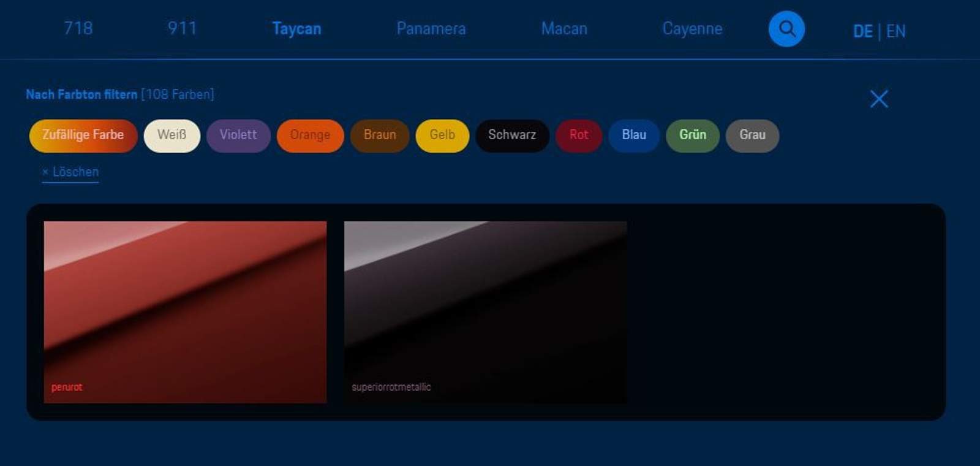Screen dimensions: 980x466
Task: Filter colors by Orange
Action: click(310, 136)
